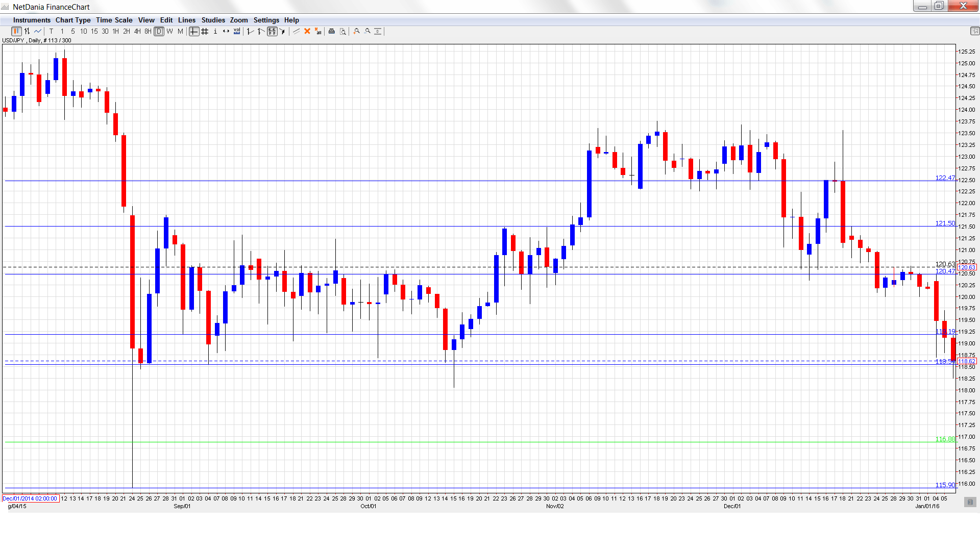Switch to 10 minute time scale
Screen dimensions: 980x551
point(84,32)
